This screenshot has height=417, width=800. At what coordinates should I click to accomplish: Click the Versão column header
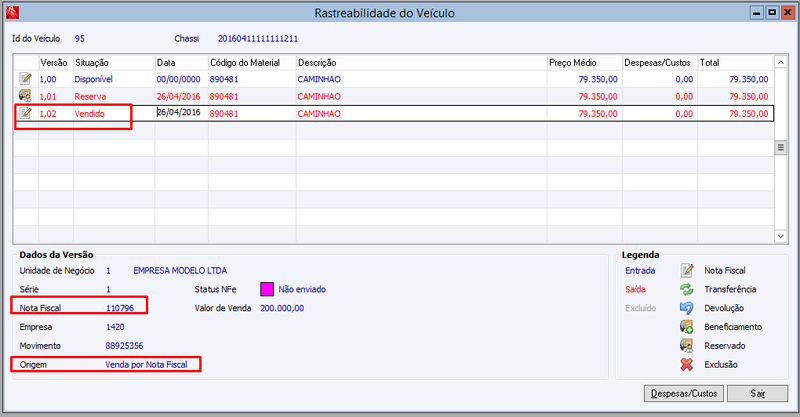click(54, 63)
